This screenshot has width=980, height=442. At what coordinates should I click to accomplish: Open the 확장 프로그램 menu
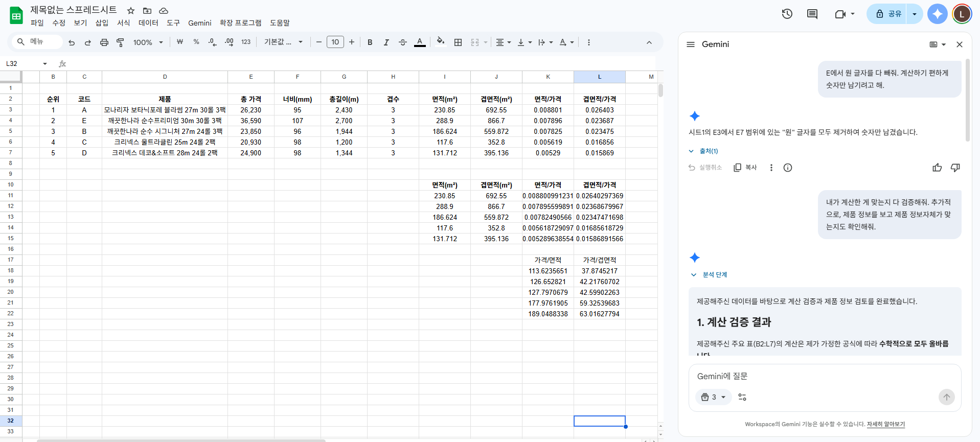(x=240, y=23)
